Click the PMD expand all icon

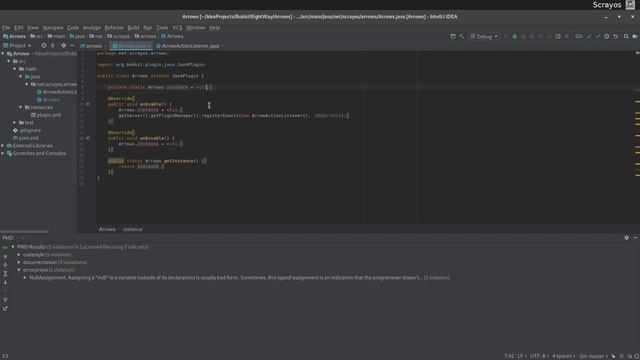tap(5, 265)
